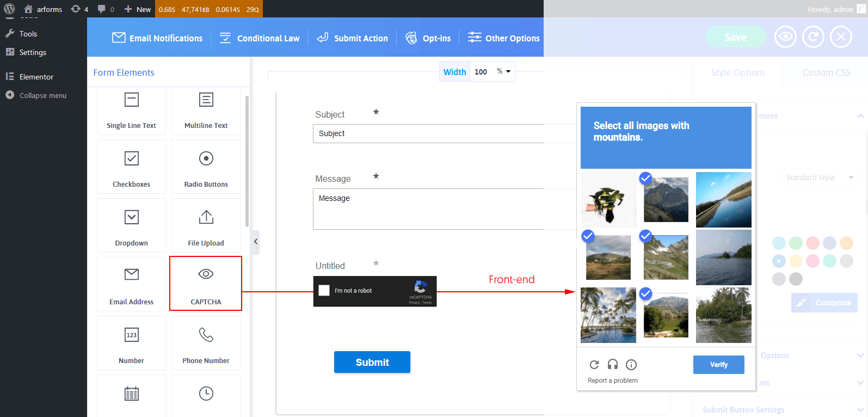The width and height of the screenshot is (868, 417).
Task: Click Verify in the captcha dialog
Action: click(718, 365)
